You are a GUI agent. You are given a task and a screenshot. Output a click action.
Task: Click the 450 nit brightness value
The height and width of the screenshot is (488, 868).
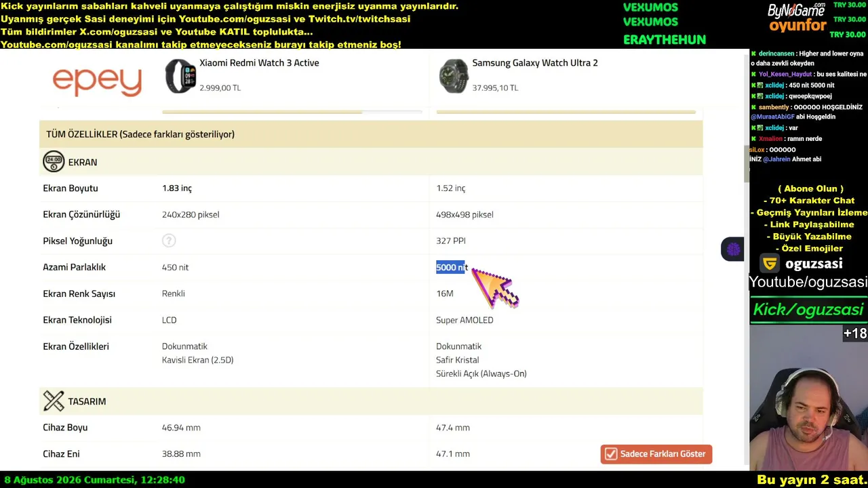pos(176,267)
